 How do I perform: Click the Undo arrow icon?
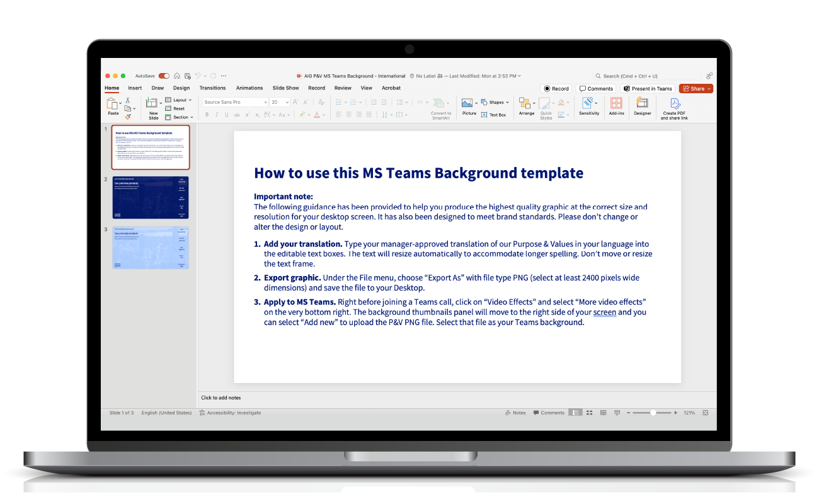198,76
